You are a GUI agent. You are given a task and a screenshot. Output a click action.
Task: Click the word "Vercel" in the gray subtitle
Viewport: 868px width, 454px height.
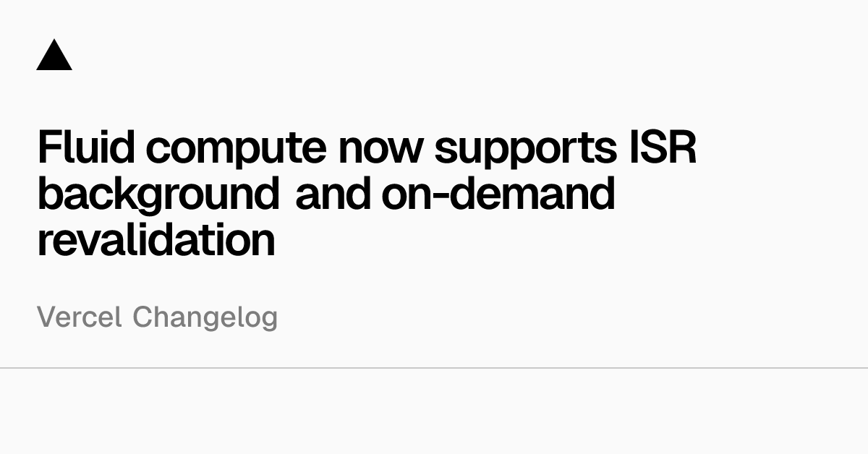[80, 317]
